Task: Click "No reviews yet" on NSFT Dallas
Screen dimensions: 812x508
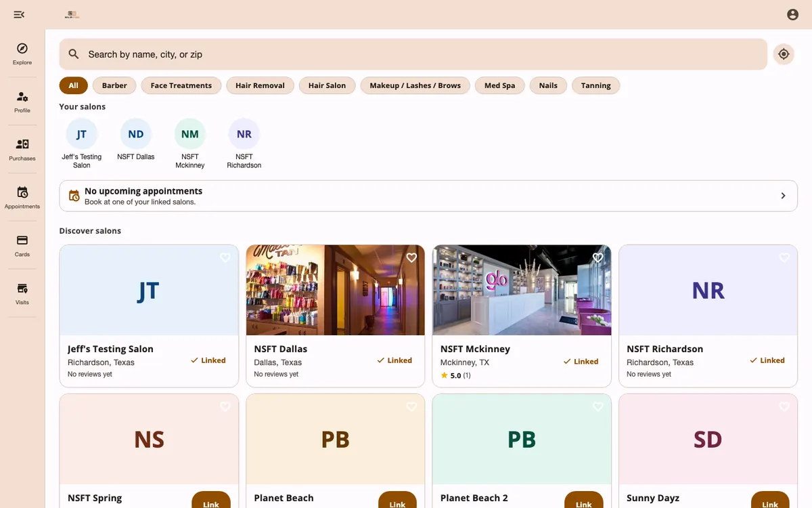Action: tap(276, 375)
